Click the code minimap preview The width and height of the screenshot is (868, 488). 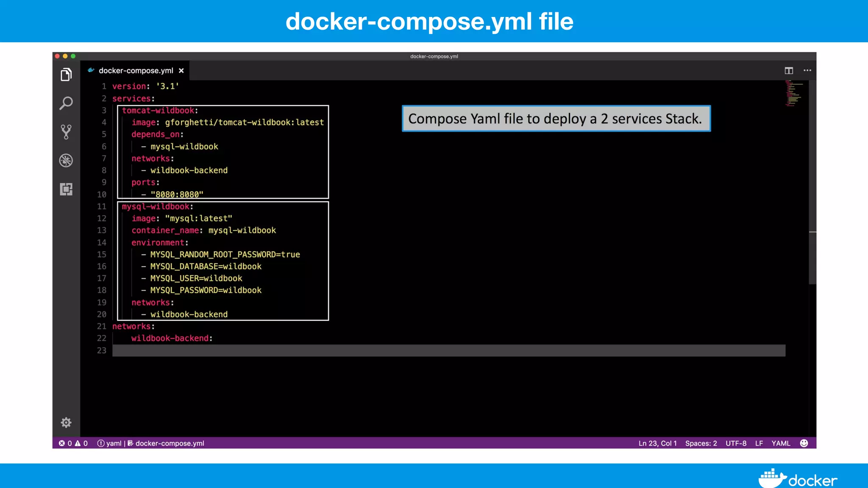click(x=794, y=93)
